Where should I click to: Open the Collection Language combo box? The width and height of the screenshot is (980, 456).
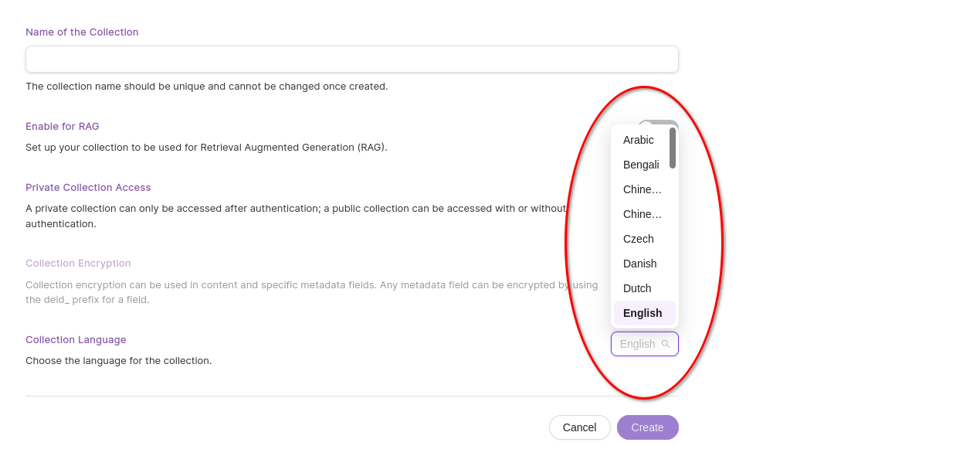click(x=645, y=344)
